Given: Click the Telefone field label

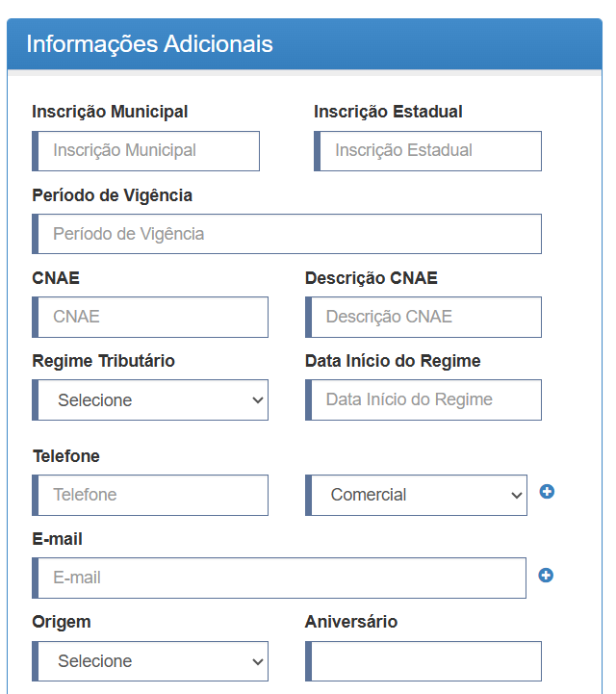Looking at the screenshot, I should [66, 456].
